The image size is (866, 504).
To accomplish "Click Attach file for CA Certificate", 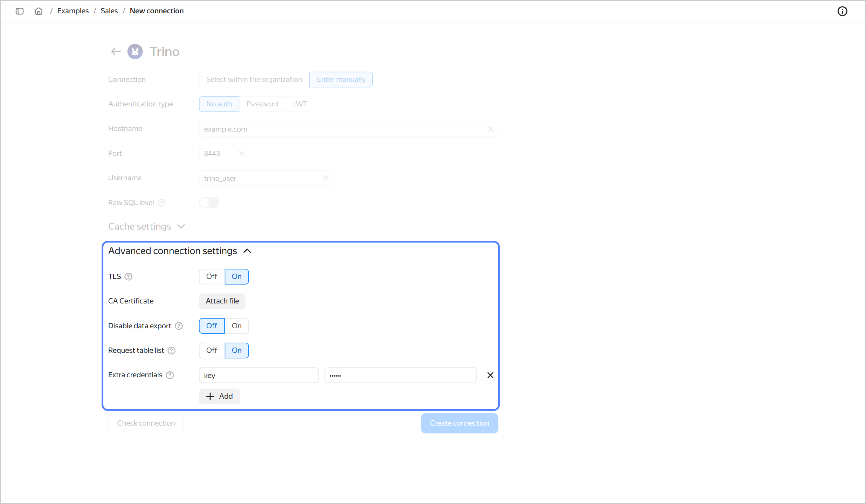I will [x=222, y=301].
